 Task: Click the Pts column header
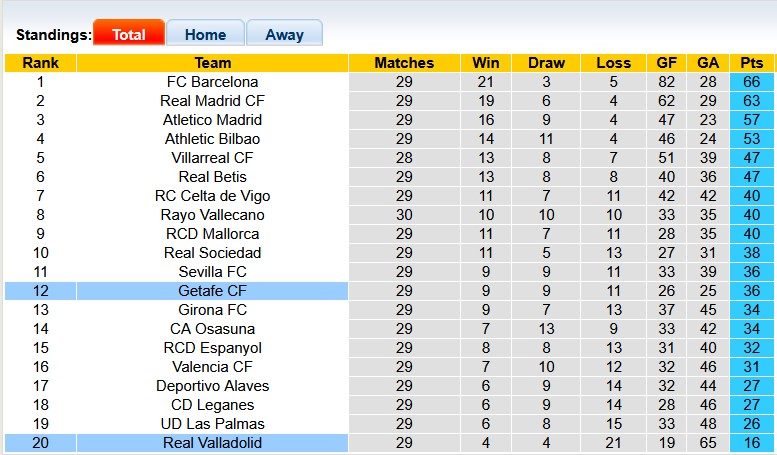[x=752, y=63]
